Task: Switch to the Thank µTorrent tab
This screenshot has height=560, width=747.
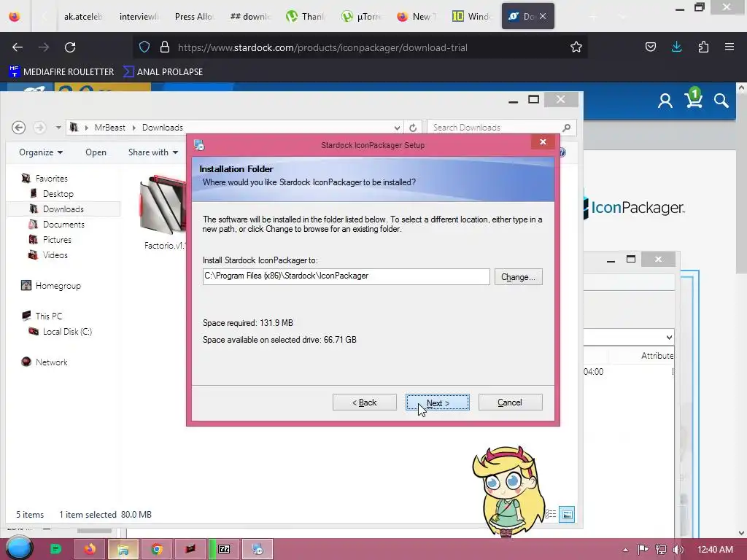Action: (305, 17)
